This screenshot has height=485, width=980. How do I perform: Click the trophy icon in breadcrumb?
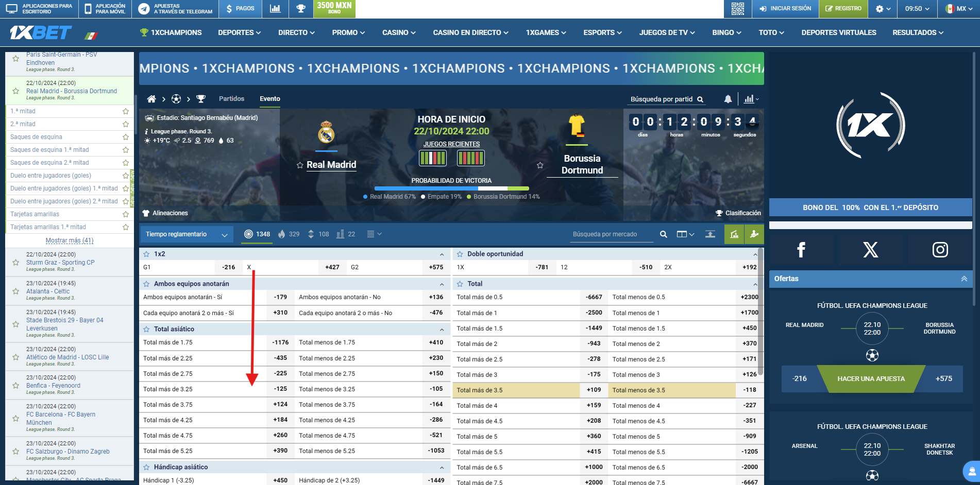click(201, 99)
